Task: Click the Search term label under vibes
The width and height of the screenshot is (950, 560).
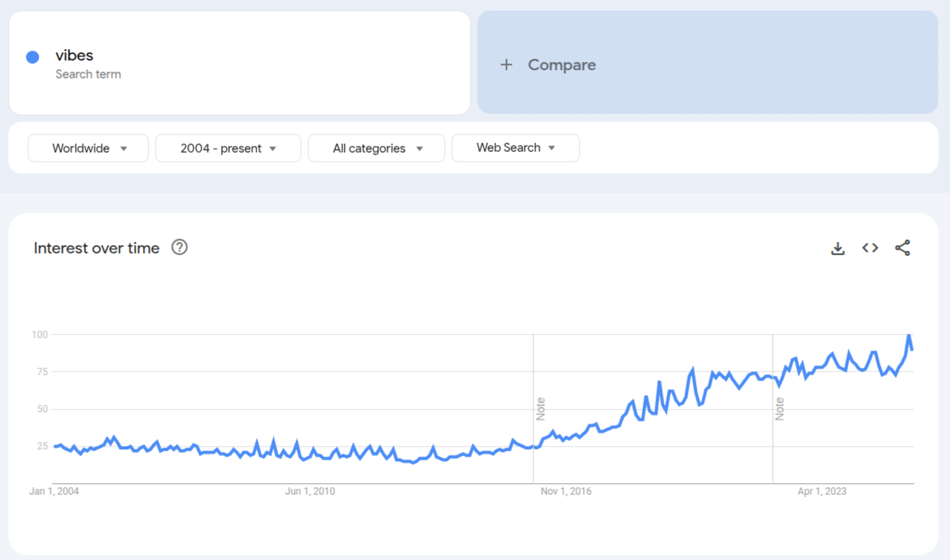Action: pyautogui.click(x=88, y=74)
